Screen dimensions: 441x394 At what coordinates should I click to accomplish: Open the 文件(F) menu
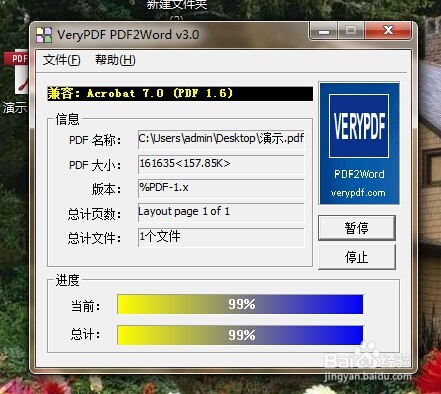[x=62, y=60]
